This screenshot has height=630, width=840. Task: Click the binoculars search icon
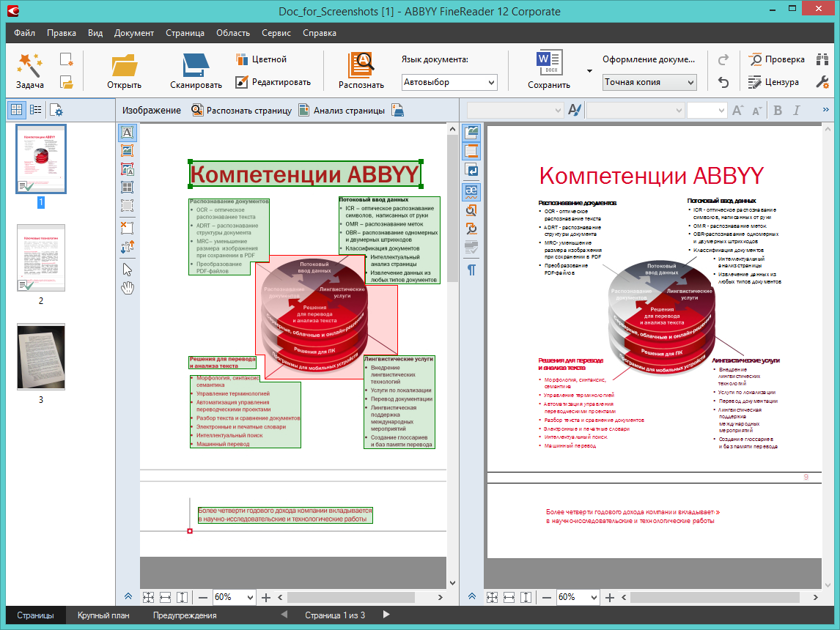pyautogui.click(x=822, y=59)
